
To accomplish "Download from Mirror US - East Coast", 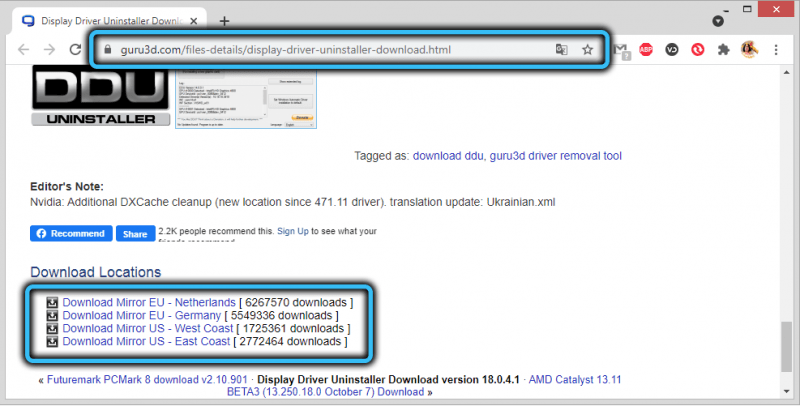I will coord(146,341).
